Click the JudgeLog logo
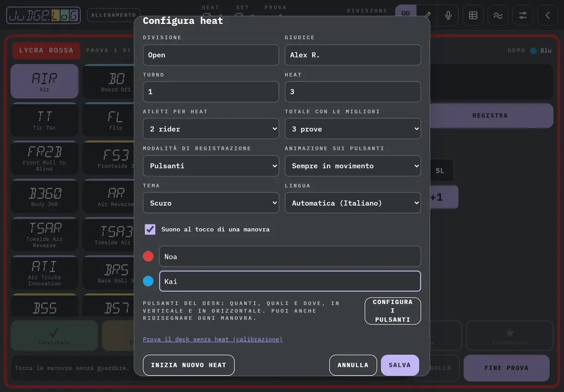 coord(43,15)
